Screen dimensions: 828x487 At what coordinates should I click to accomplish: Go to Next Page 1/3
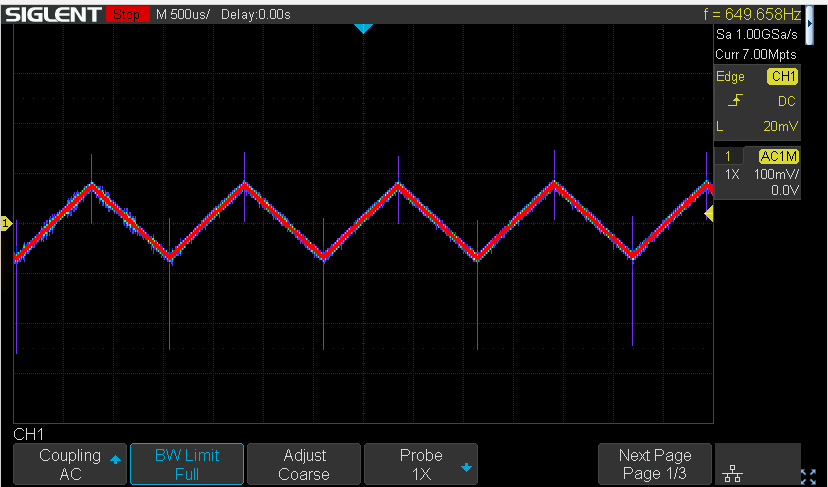(x=655, y=464)
